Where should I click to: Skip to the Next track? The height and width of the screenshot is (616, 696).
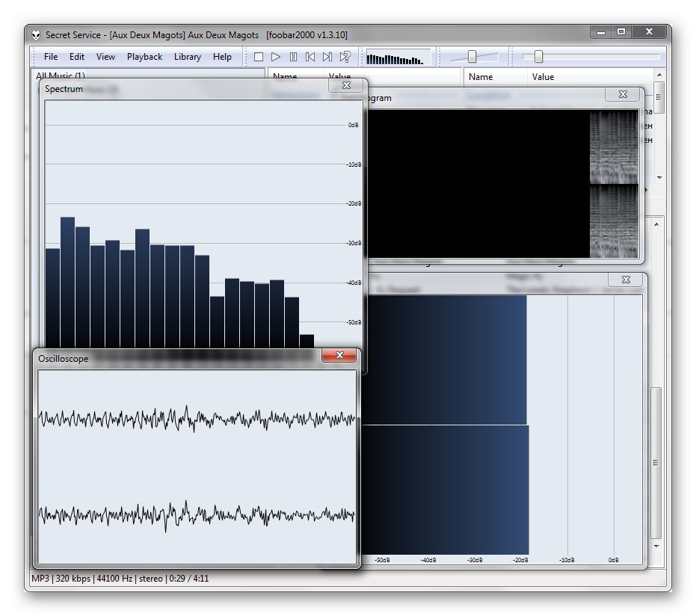pyautogui.click(x=327, y=57)
